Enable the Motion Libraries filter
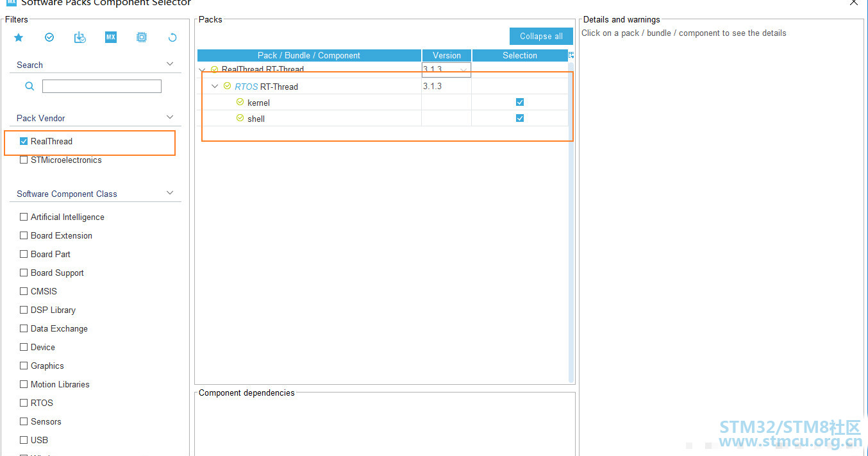Screen dimensions: 868x456 (24, 384)
